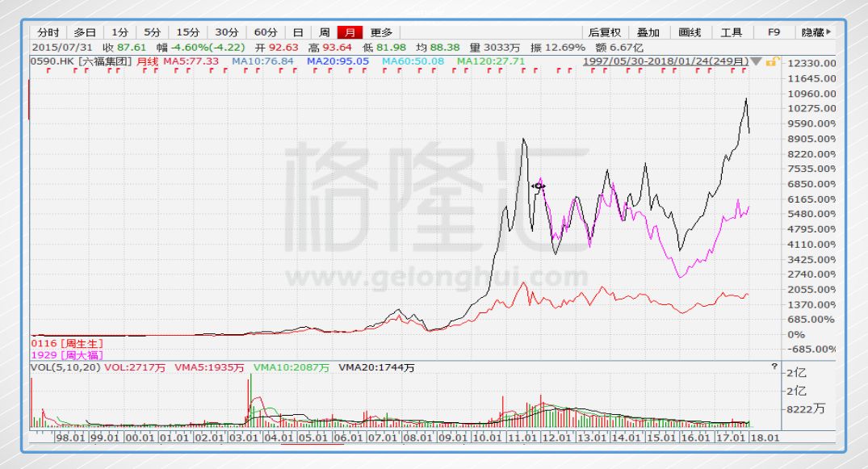Switch to the 分时 intraday tab
The width and height of the screenshot is (868, 469).
point(48,32)
